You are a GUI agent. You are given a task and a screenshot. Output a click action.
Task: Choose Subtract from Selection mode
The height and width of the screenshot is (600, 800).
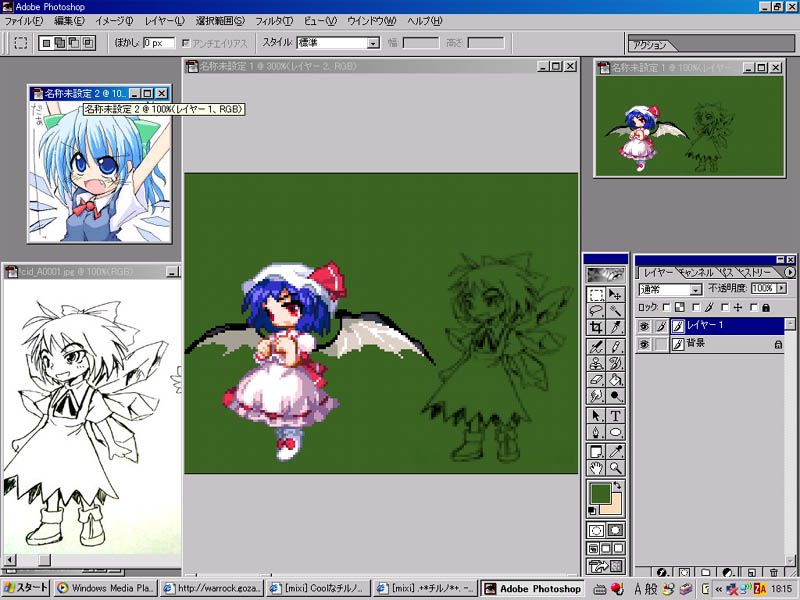(x=74, y=43)
